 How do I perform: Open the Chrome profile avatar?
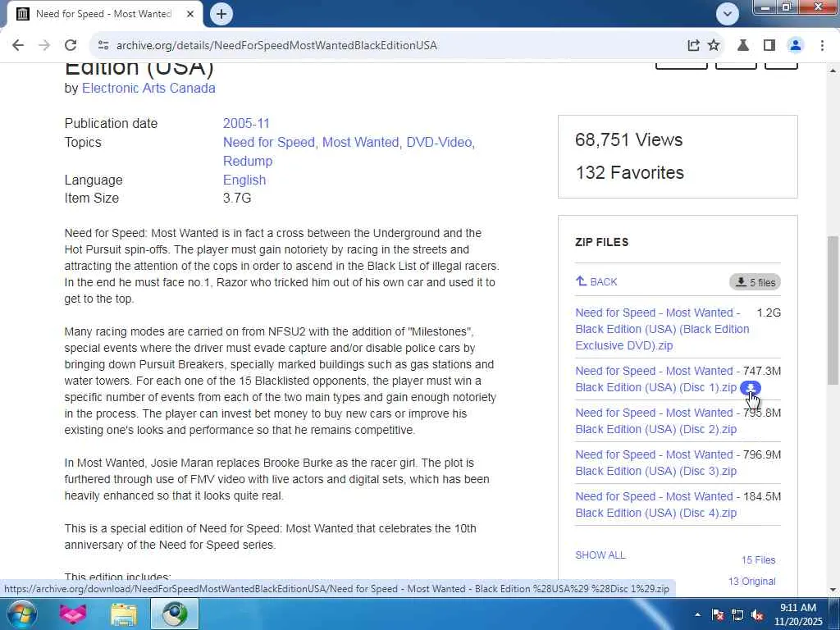click(796, 46)
